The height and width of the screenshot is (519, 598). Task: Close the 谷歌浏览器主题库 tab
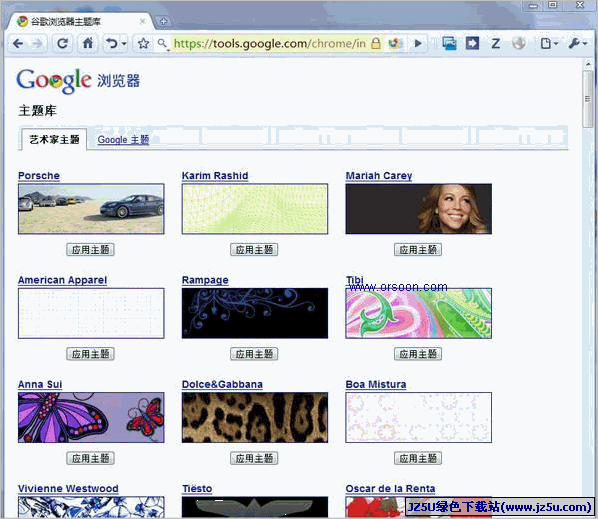[142, 21]
